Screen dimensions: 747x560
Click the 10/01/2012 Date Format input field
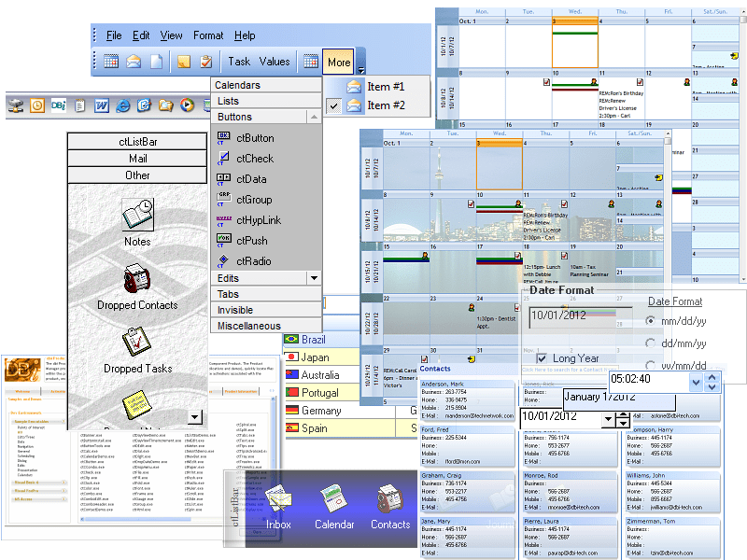tap(580, 316)
